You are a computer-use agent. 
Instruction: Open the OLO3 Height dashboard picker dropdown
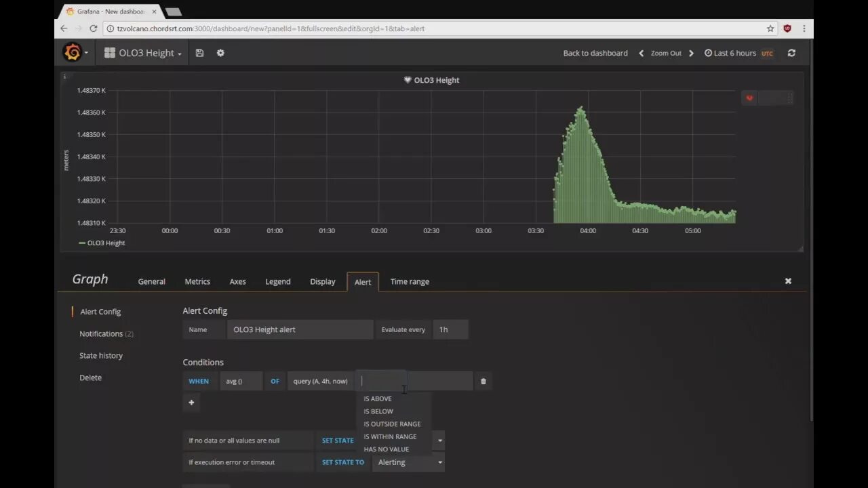pyautogui.click(x=143, y=53)
